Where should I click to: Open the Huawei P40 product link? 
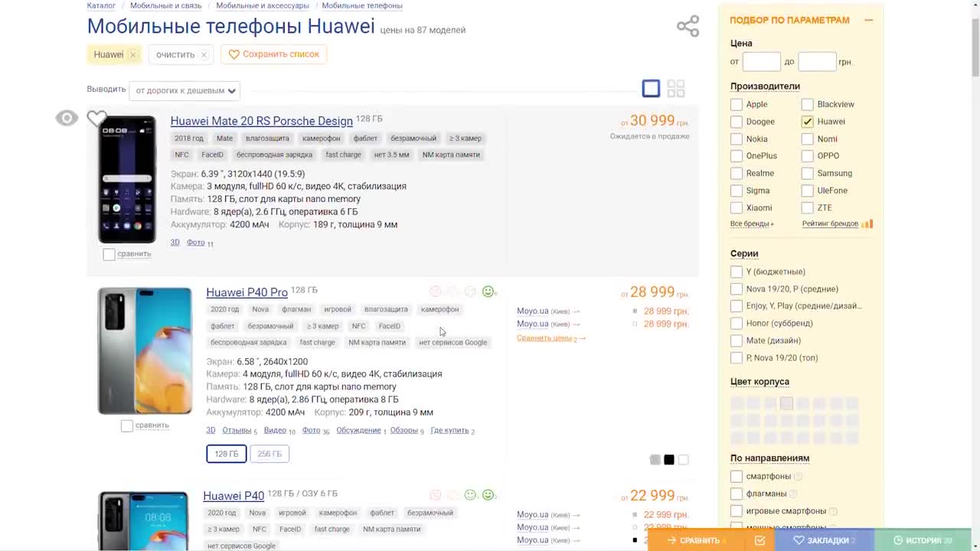coord(234,496)
